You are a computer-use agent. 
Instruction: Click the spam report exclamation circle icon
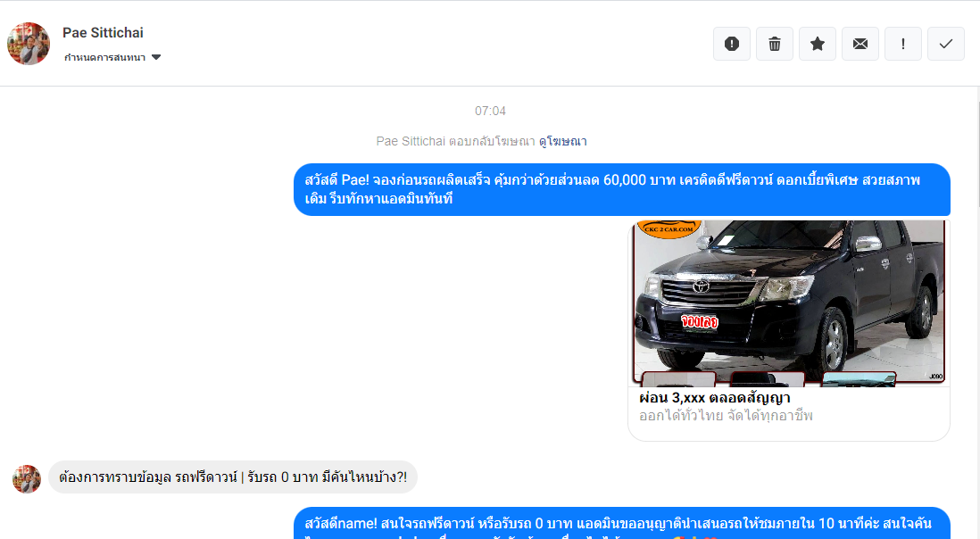(x=731, y=44)
